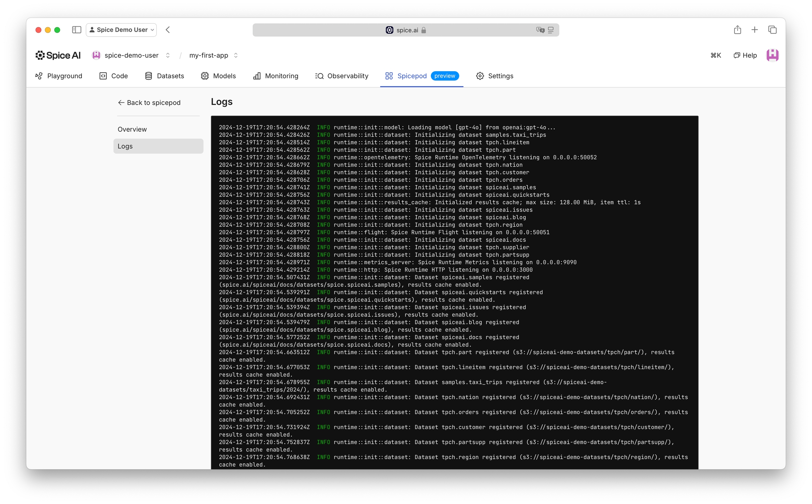
Task: Go back with browser back arrow
Action: [x=168, y=30]
